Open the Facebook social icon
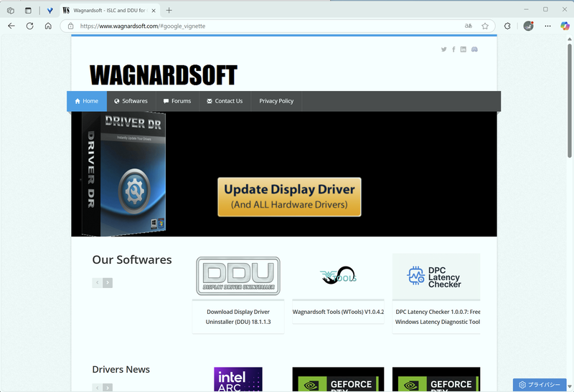The image size is (574, 392). [x=453, y=49]
